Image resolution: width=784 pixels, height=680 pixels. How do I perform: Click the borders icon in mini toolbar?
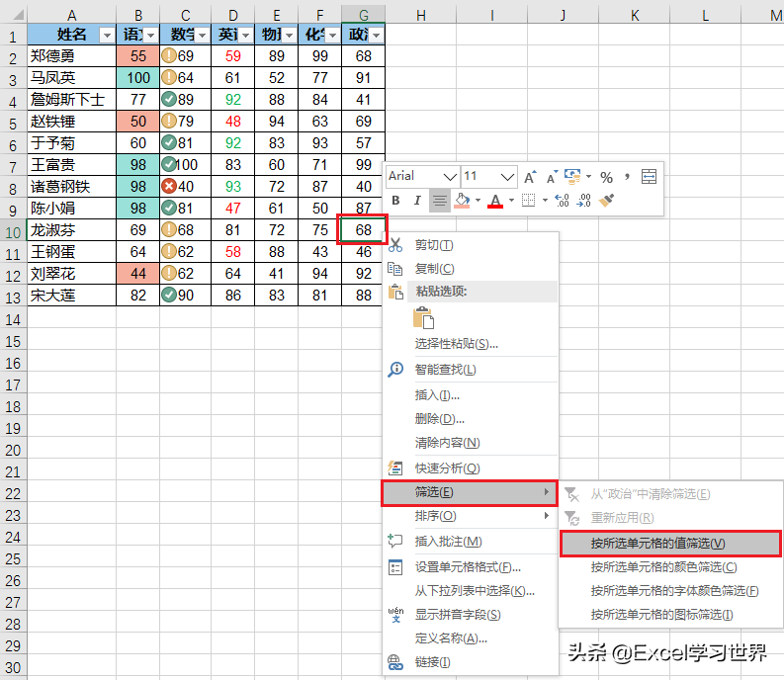[x=529, y=201]
